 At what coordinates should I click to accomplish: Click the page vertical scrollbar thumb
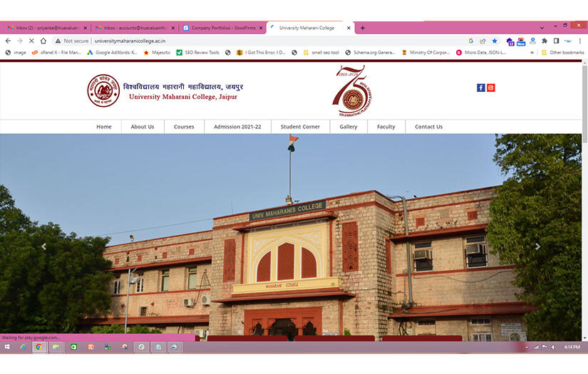(x=584, y=103)
